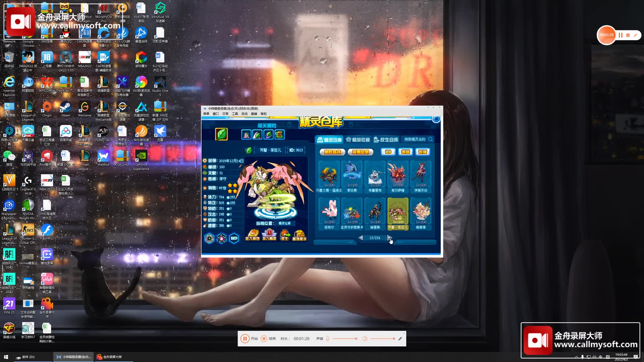Image resolution: width=644 pixels, height=362 pixels.
Task: Go to the previous warehouse page arrow
Action: (361, 238)
